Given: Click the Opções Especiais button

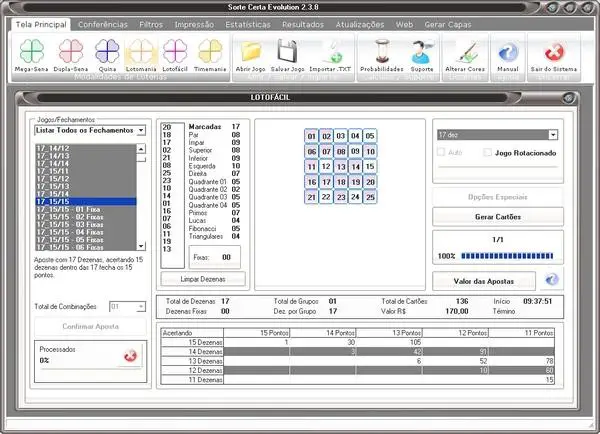Looking at the screenshot, I should 498,197.
